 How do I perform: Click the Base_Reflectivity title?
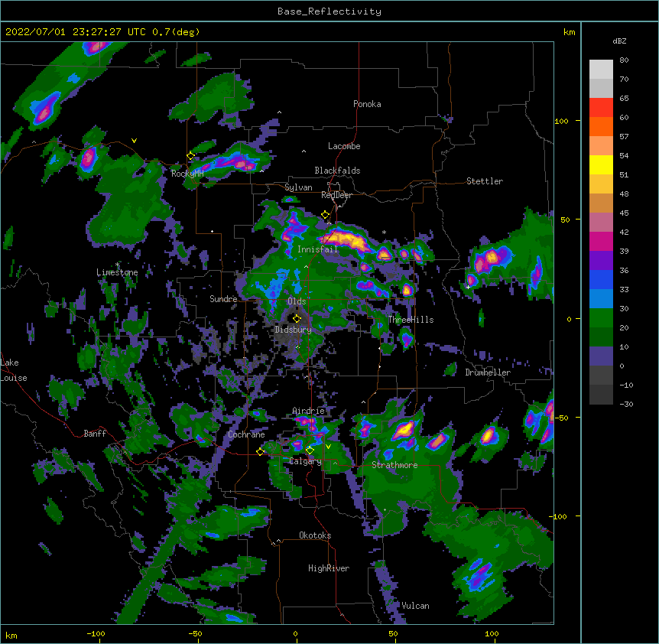(x=329, y=11)
